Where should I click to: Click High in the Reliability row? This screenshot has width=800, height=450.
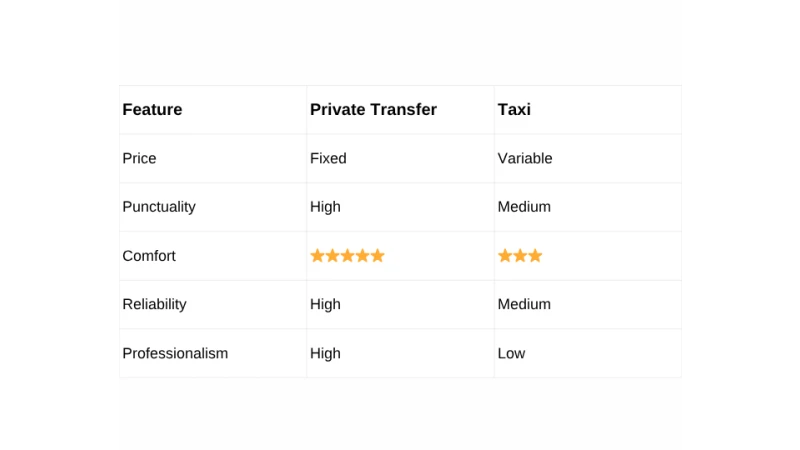325,304
